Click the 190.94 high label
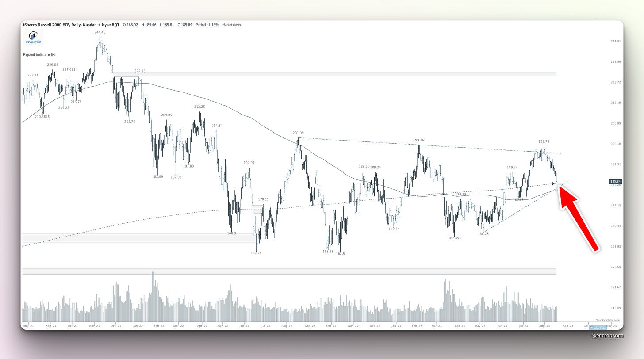Viewport: 644px width, 359px height. point(249,163)
